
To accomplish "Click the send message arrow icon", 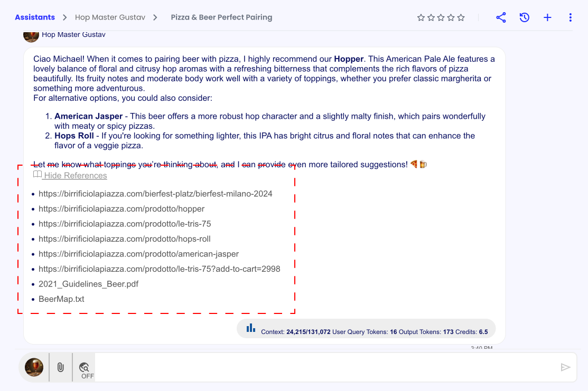I will pos(565,367).
